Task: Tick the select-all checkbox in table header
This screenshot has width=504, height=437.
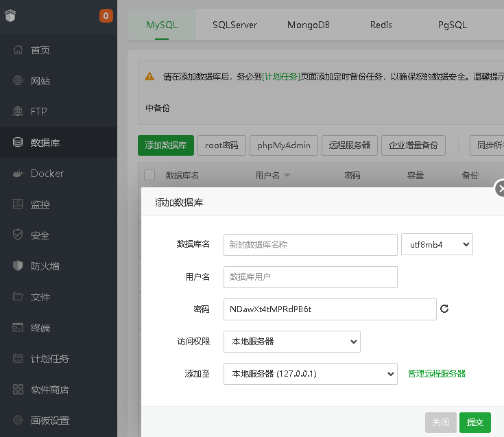Action: (x=149, y=175)
